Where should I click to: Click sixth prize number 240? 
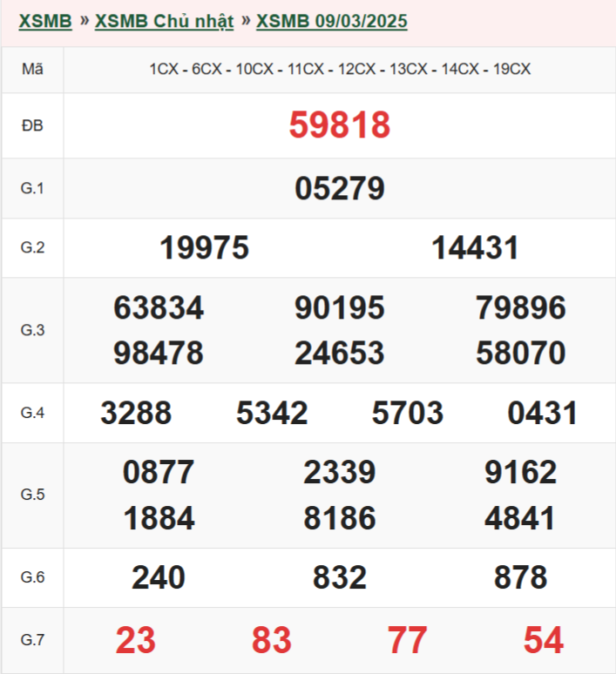pyautogui.click(x=159, y=576)
